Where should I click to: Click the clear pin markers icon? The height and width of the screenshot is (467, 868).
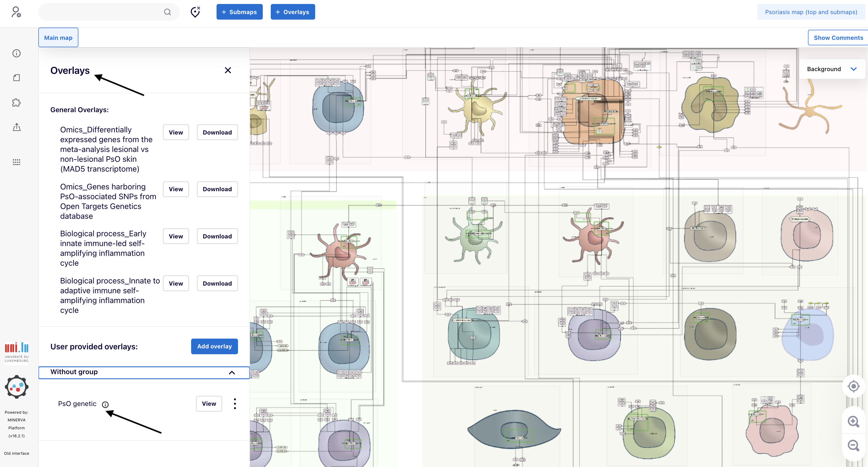tap(195, 12)
